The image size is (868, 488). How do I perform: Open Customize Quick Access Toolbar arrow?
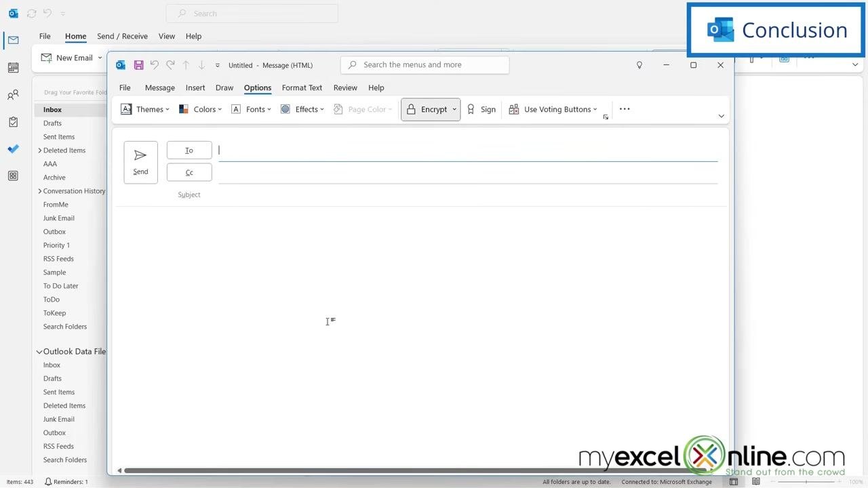(x=218, y=66)
